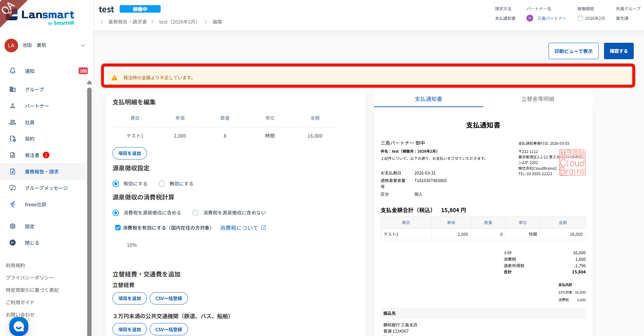
Task: Uncheck 消費税を有効にする checkbox
Action: pyautogui.click(x=118, y=228)
